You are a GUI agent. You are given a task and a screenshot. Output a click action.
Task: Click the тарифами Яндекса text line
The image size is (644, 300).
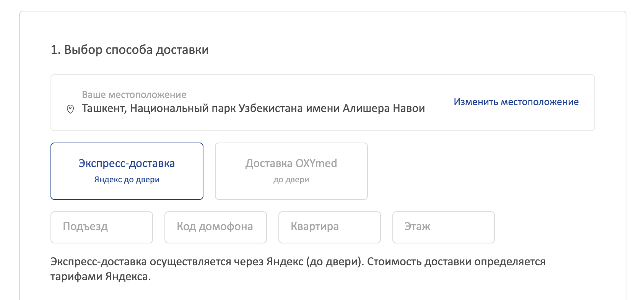[101, 276]
